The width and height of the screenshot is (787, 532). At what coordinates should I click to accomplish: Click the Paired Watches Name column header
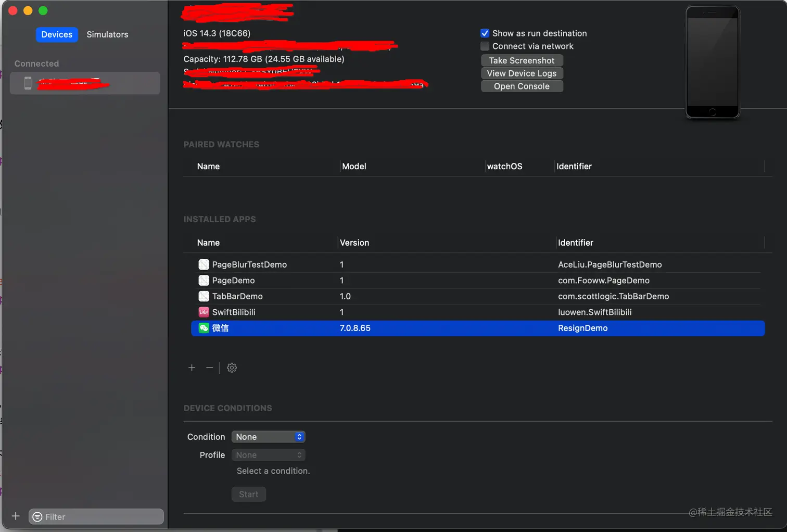208,167
